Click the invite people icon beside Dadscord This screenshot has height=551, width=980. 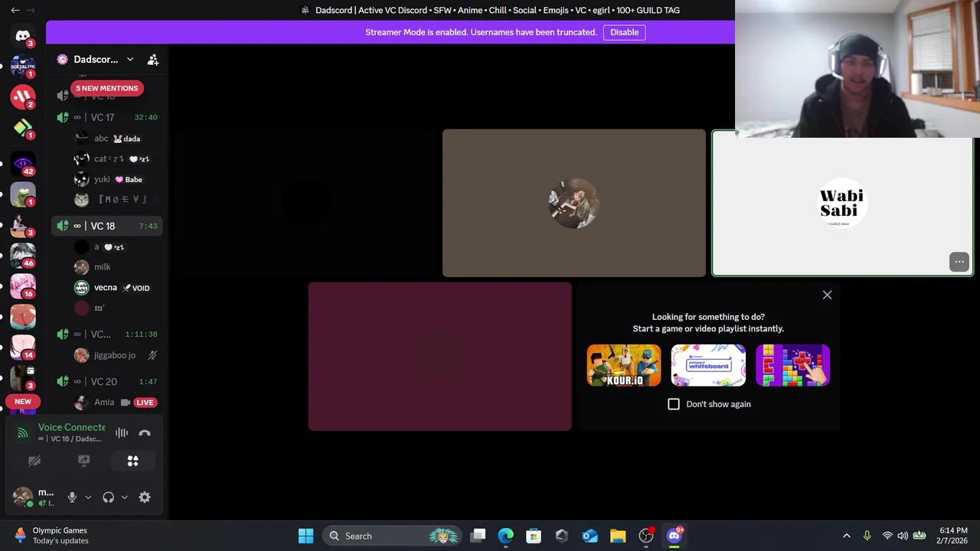(153, 60)
